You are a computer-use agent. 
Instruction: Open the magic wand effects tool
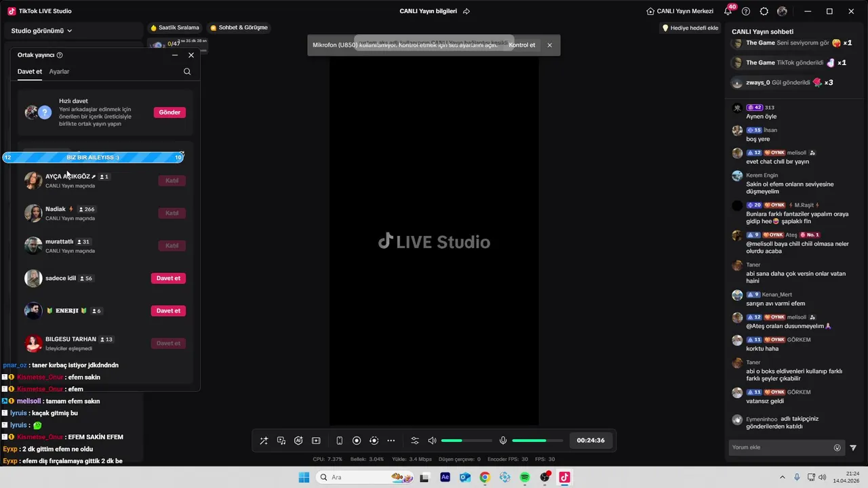[264, 441]
